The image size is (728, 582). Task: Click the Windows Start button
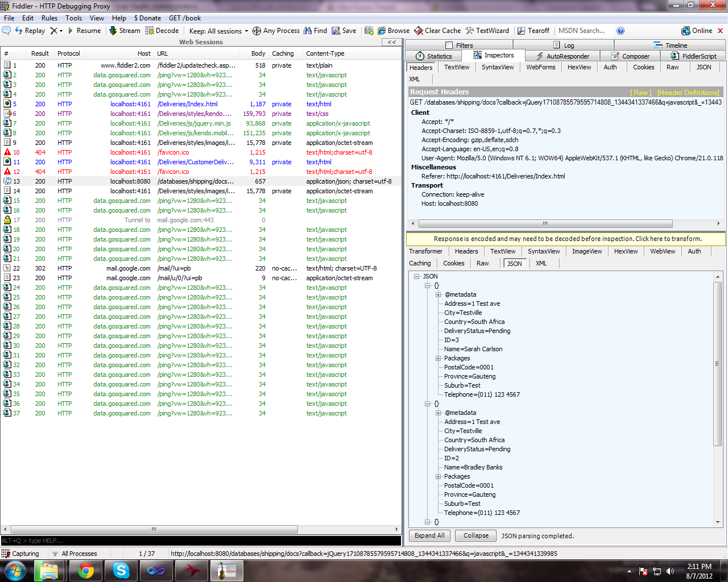point(15,571)
